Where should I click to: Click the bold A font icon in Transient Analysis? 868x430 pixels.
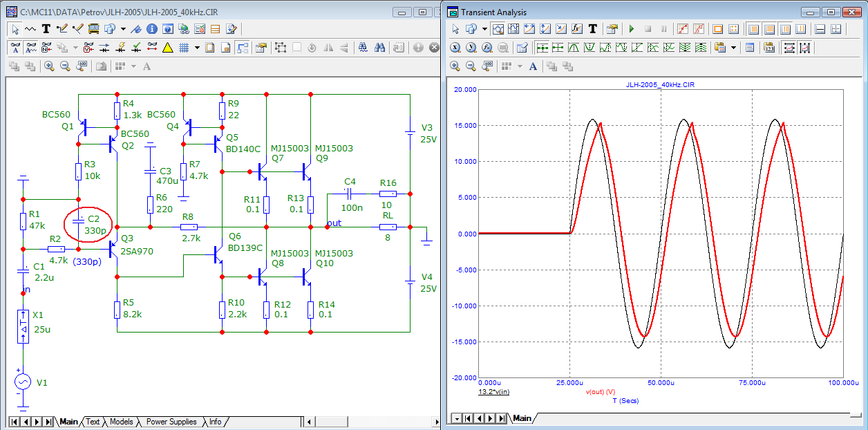[x=533, y=66]
